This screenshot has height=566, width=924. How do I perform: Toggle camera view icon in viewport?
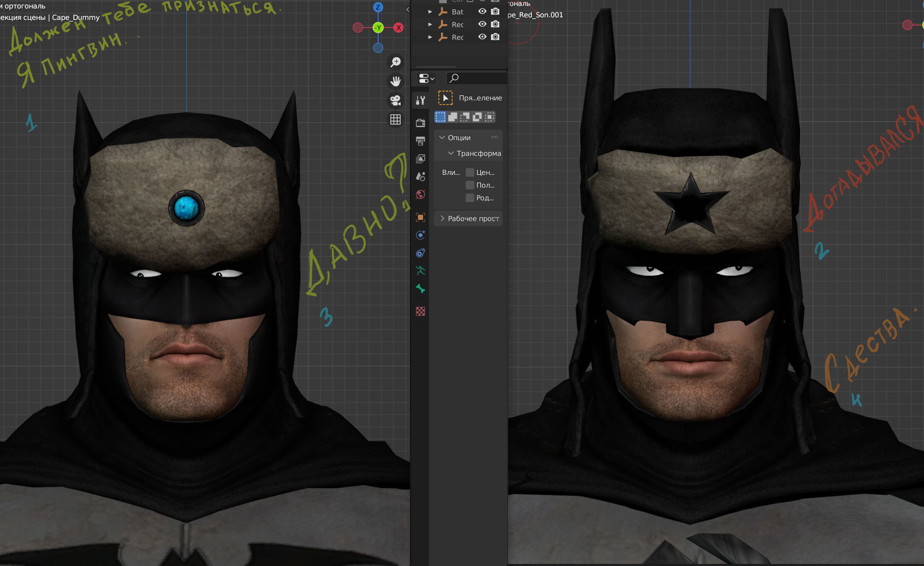(395, 100)
